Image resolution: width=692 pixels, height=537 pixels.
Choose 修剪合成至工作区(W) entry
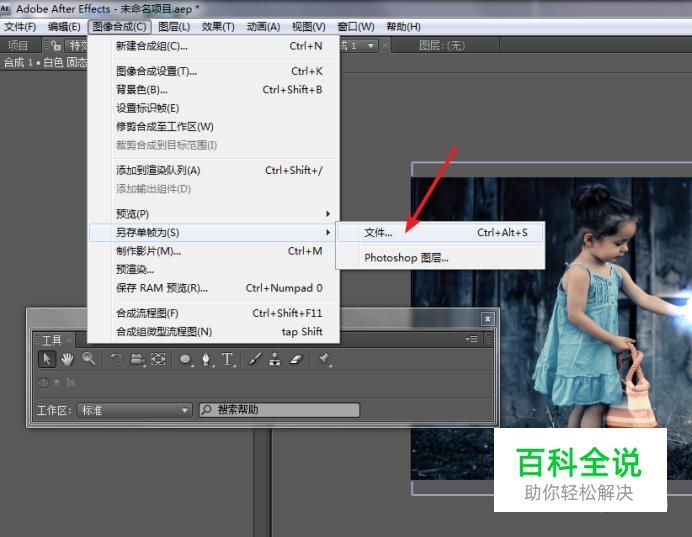pos(214,127)
